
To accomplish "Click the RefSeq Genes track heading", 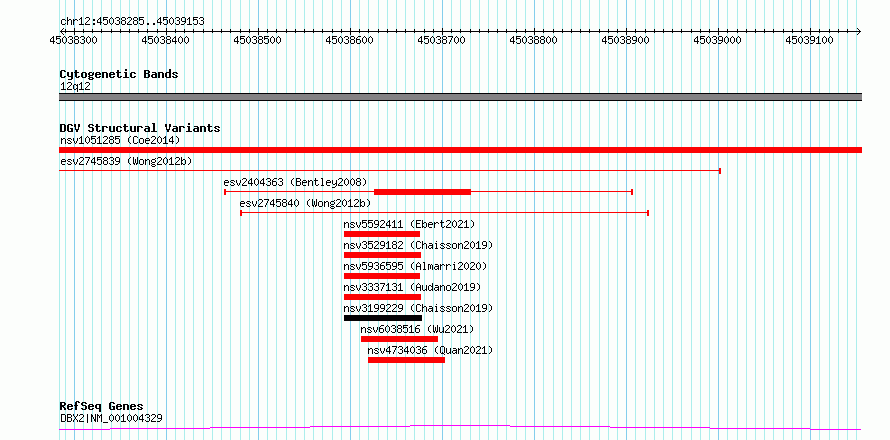I will click(x=102, y=407).
